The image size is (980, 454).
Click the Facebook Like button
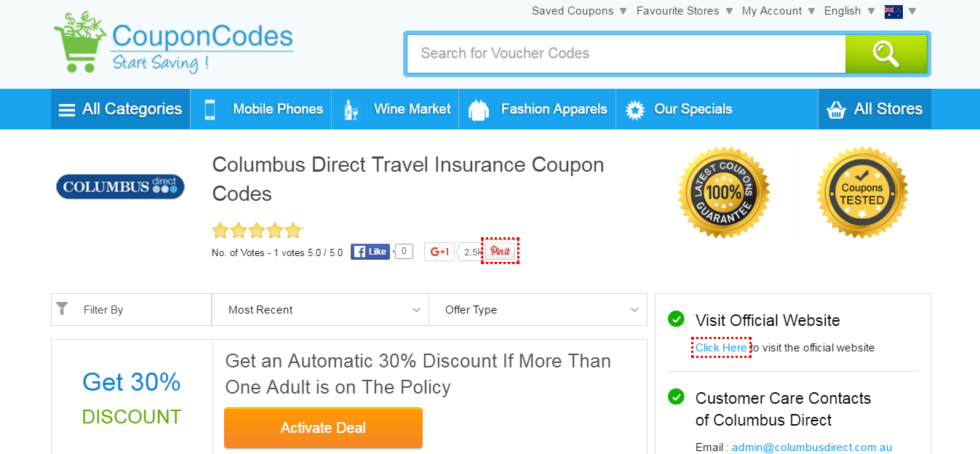370,252
